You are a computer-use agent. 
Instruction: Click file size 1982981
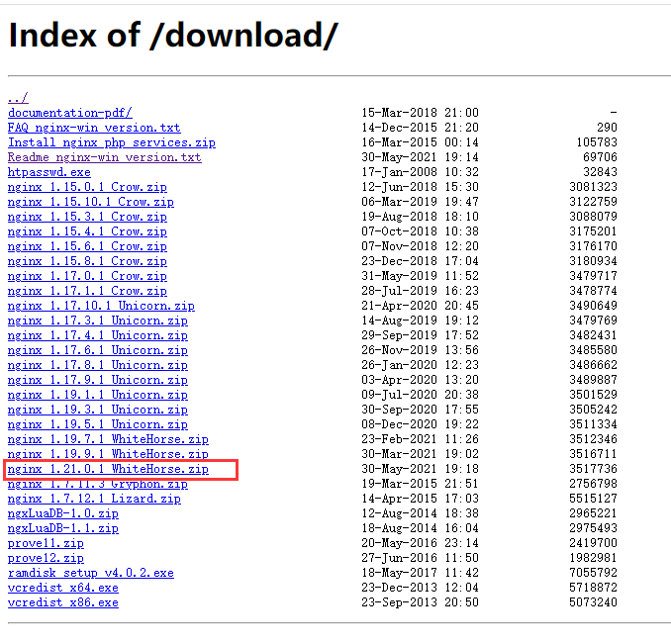point(593,558)
